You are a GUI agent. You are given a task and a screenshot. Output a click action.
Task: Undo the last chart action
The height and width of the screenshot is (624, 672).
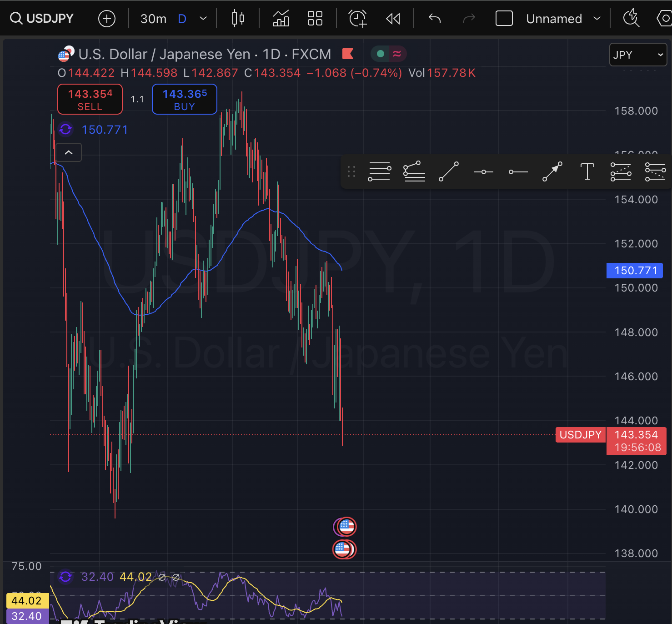(435, 19)
